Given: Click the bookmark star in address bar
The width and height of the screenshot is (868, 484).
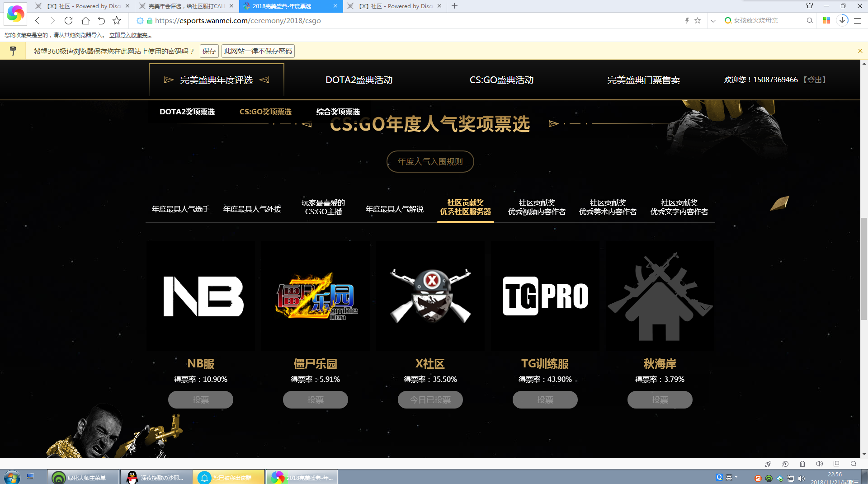Looking at the screenshot, I should point(698,20).
